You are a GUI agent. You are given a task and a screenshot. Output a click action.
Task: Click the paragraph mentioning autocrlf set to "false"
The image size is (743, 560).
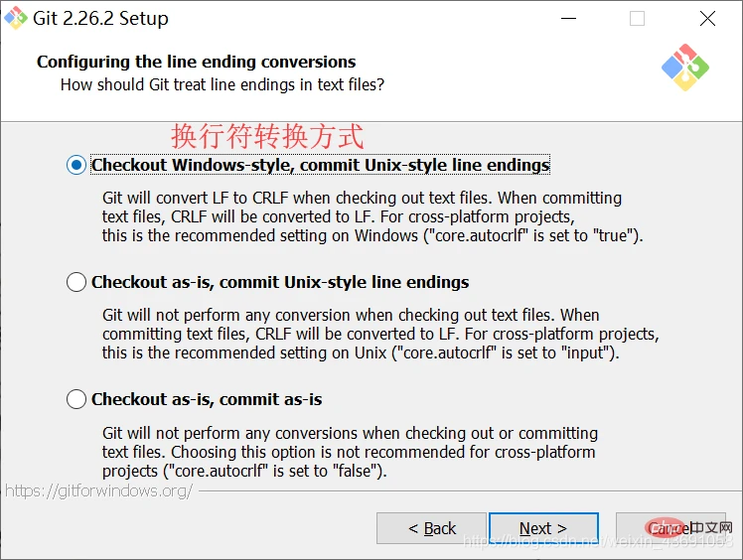pyautogui.click(x=350, y=452)
